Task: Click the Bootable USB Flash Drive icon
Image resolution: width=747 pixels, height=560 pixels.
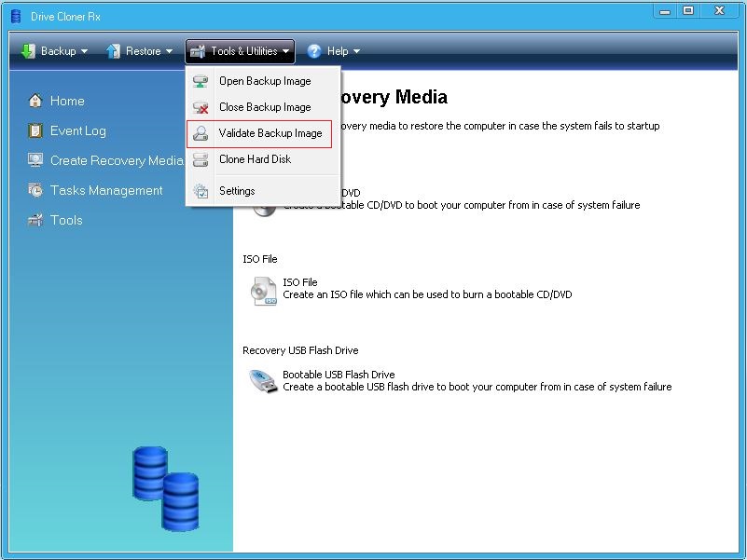Action: (263, 381)
